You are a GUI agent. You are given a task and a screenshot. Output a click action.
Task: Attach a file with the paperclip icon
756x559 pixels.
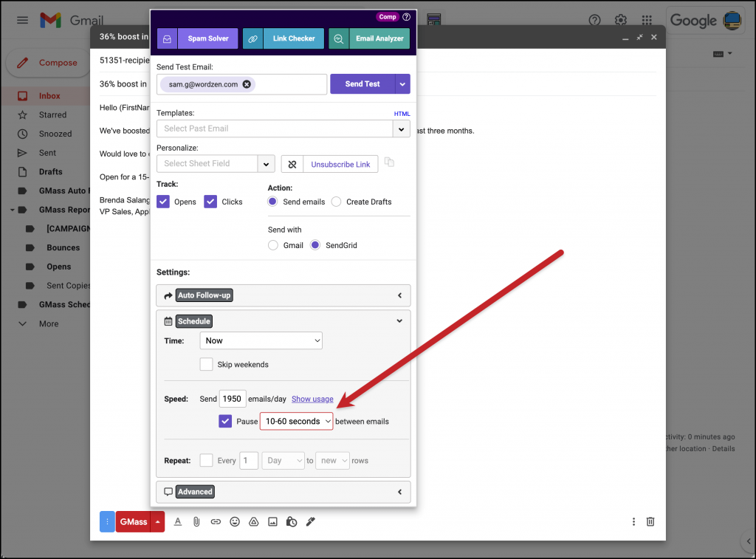tap(196, 521)
